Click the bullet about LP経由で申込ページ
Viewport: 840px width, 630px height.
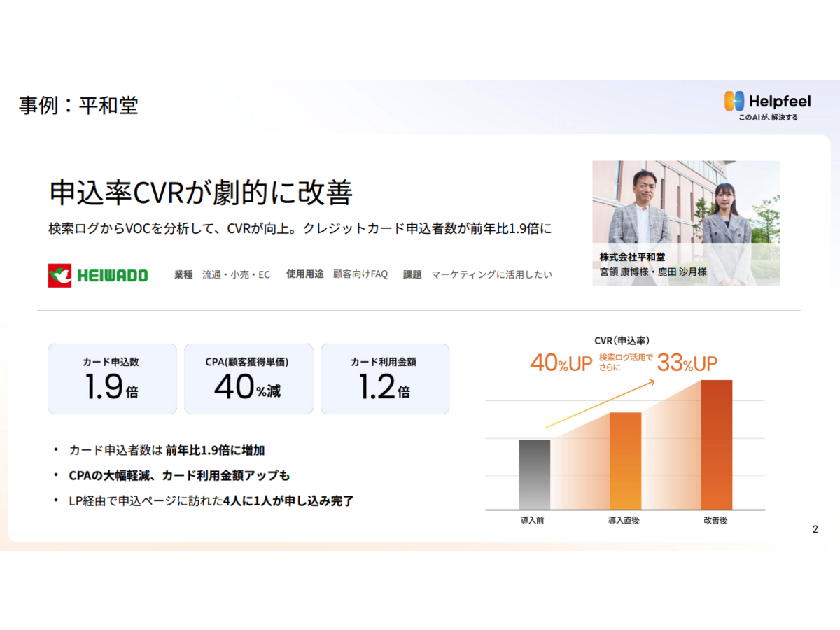[x=211, y=500]
